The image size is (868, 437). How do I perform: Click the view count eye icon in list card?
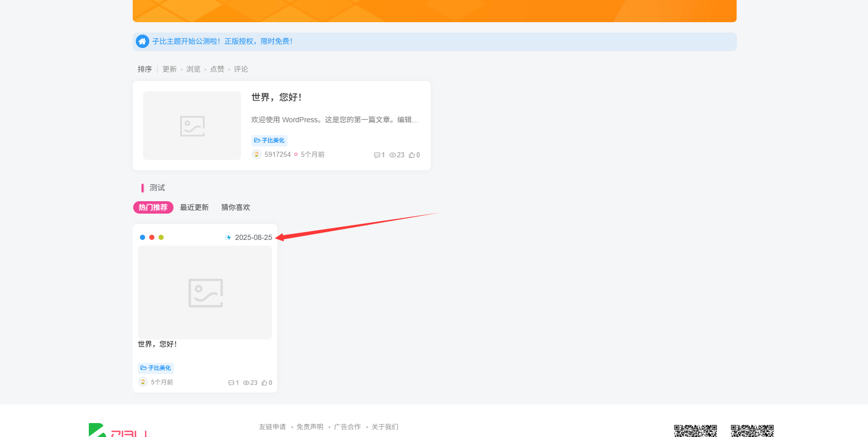pos(392,155)
